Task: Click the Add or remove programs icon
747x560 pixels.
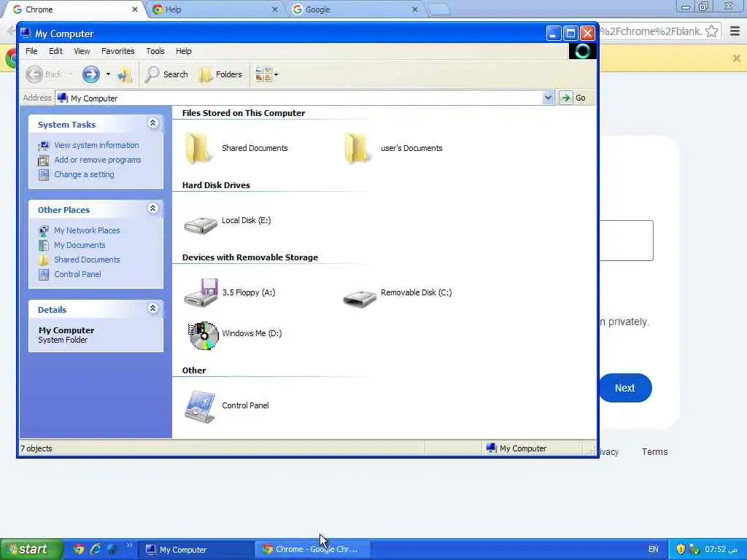Action: pos(43,160)
